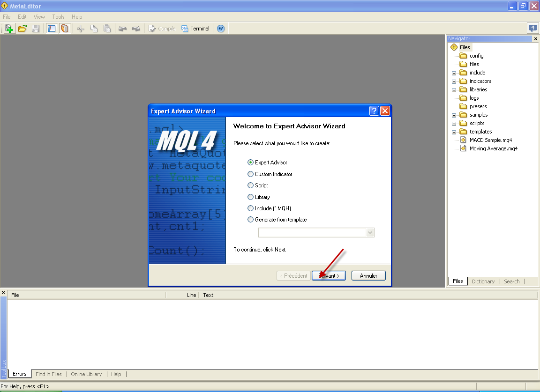Image resolution: width=540 pixels, height=392 pixels.
Task: Click the Text column header in Toolbox
Action: 368,295
